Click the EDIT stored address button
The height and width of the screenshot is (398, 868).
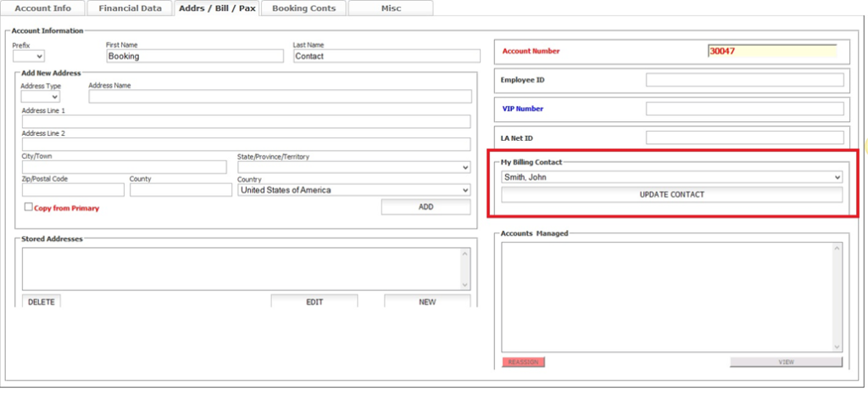[x=314, y=302]
